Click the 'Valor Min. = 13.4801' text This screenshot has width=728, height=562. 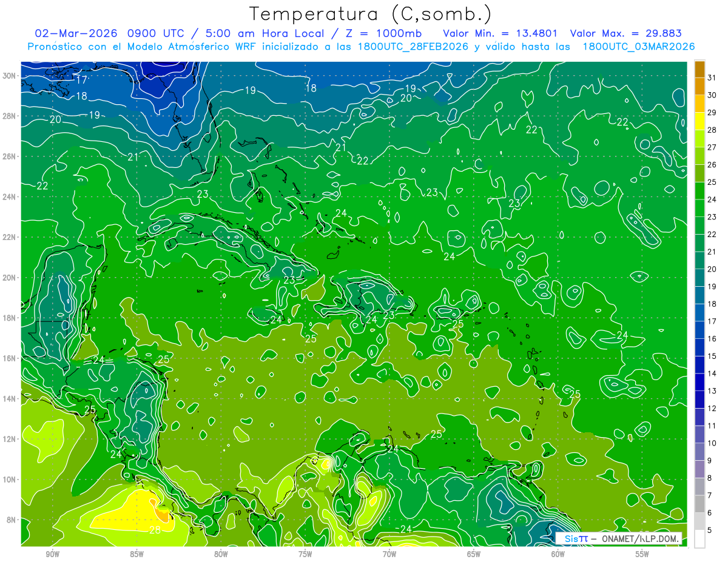(500, 33)
